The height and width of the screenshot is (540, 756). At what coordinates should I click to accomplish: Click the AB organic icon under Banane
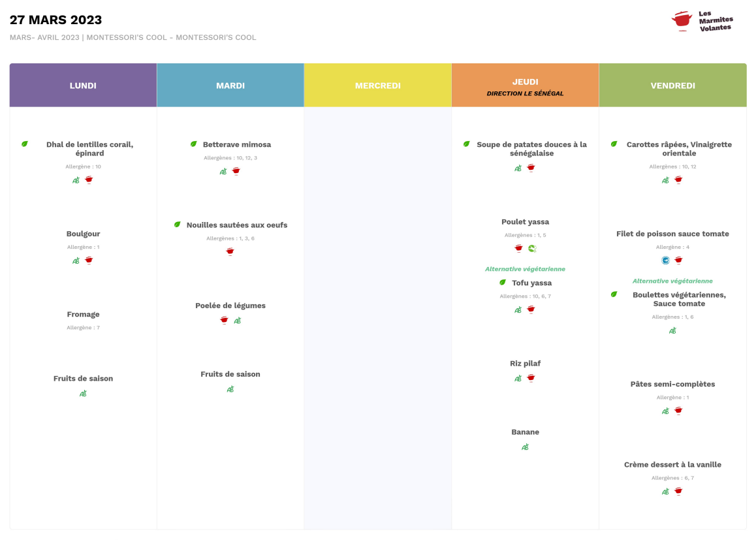[x=525, y=447]
